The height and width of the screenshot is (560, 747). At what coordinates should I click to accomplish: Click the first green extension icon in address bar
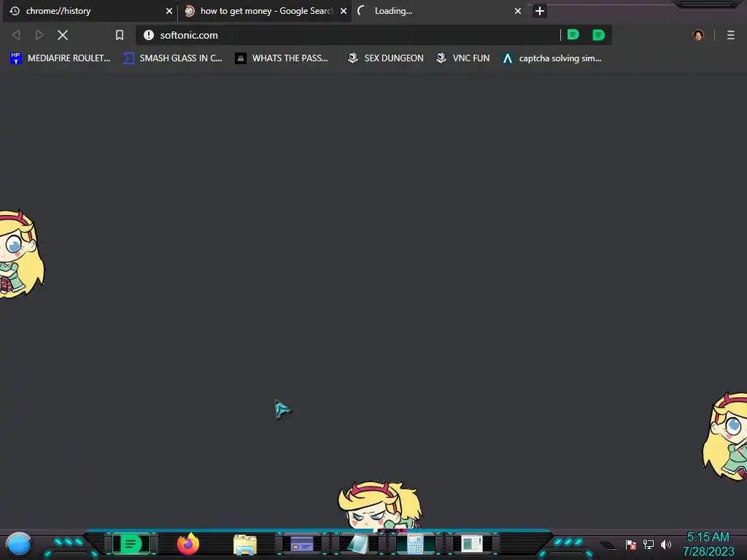coord(573,35)
